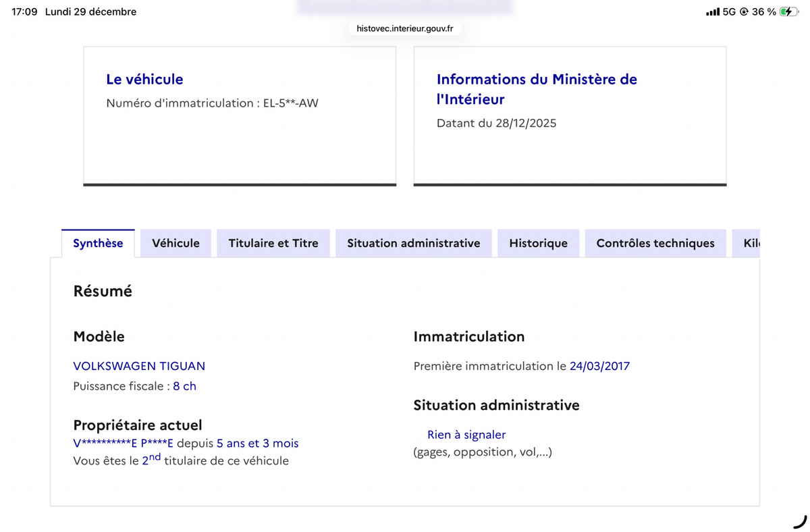810x532 pixels.
Task: Tap the 36 % battery percentage
Action: 763,12
